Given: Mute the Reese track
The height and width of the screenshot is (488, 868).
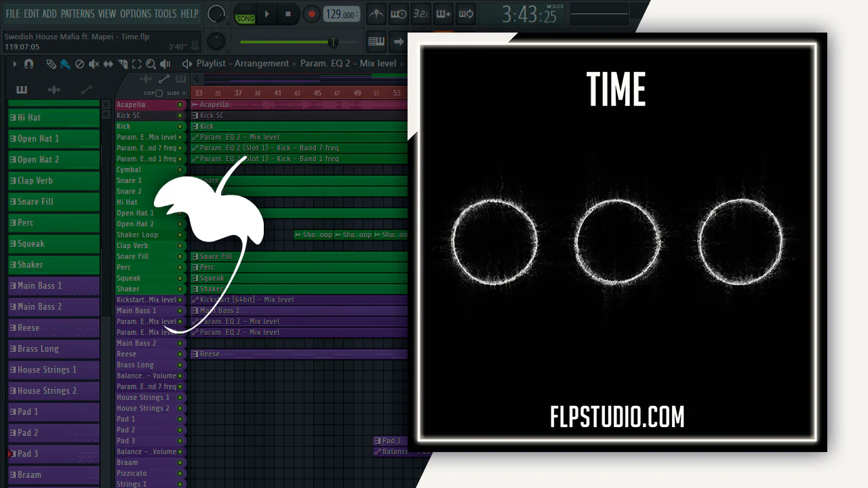Looking at the screenshot, I should [x=180, y=354].
